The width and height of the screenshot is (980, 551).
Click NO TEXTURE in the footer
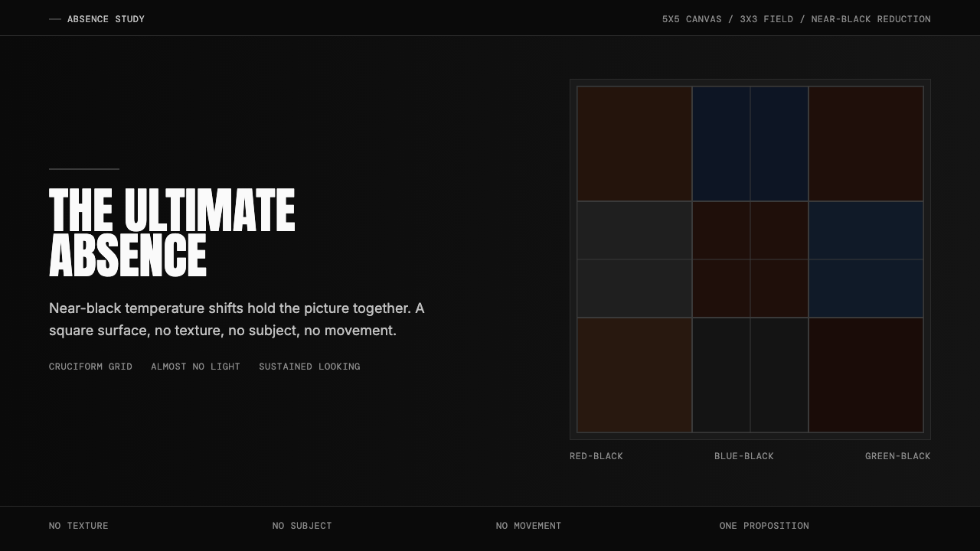79,526
